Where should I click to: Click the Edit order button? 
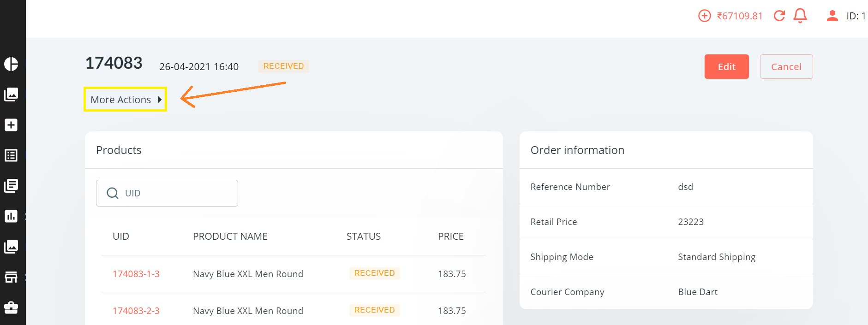726,67
